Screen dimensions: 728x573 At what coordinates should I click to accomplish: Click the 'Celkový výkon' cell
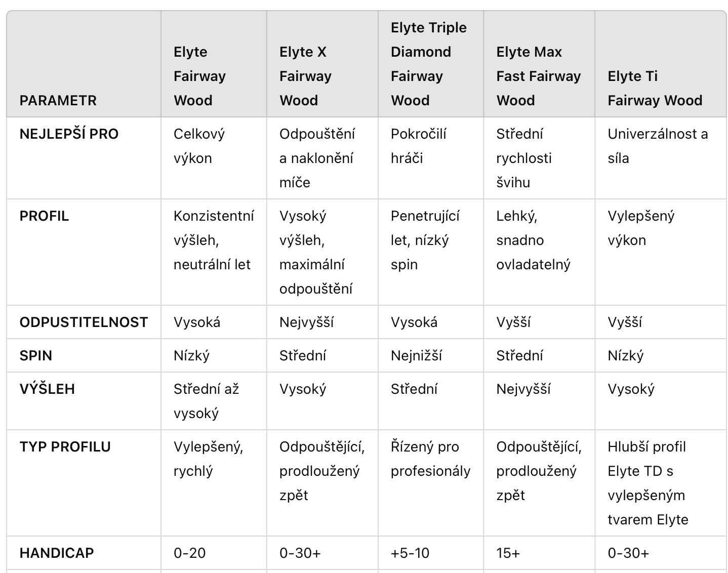[199, 146]
